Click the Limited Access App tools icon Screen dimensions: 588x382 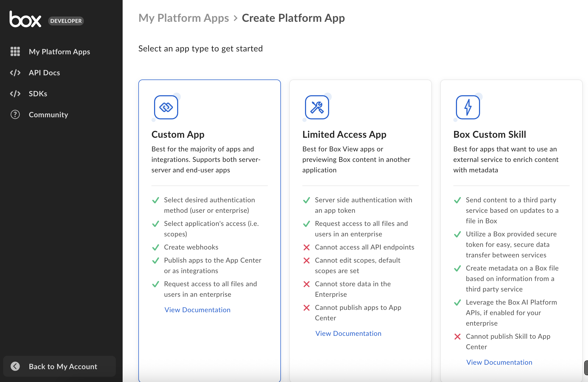pyautogui.click(x=317, y=107)
